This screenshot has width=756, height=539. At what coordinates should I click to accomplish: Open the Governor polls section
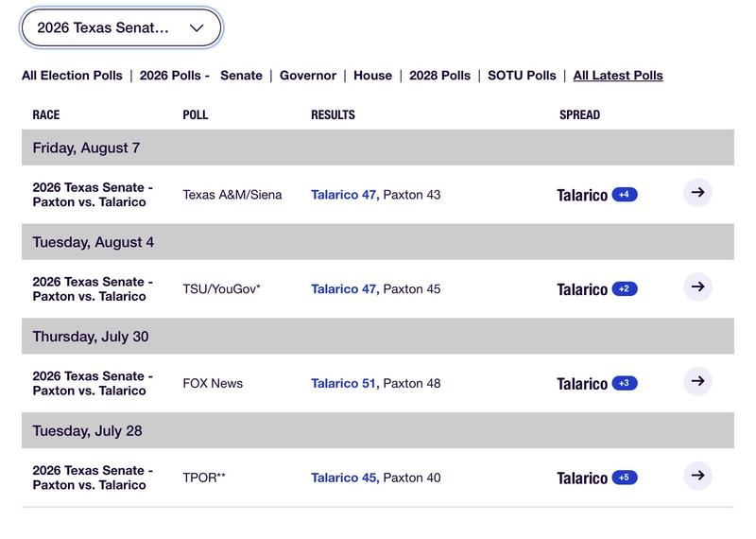pyautogui.click(x=308, y=76)
